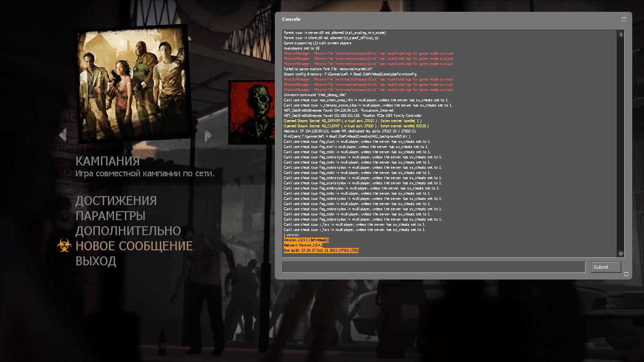The width and height of the screenshot is (644, 362).
Task: Click 'Игра совместной кампании по сети.' description
Action: (145, 173)
